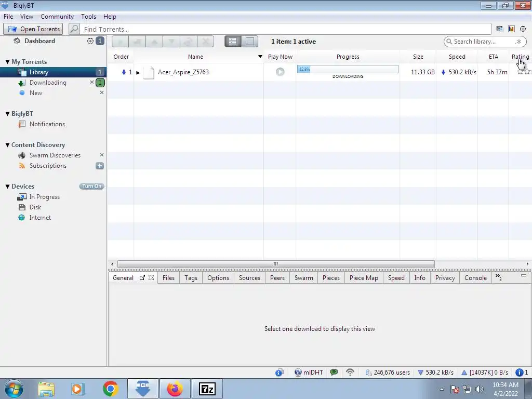
Task: Show hidden tabs with the overflow chevron
Action: pos(498,277)
